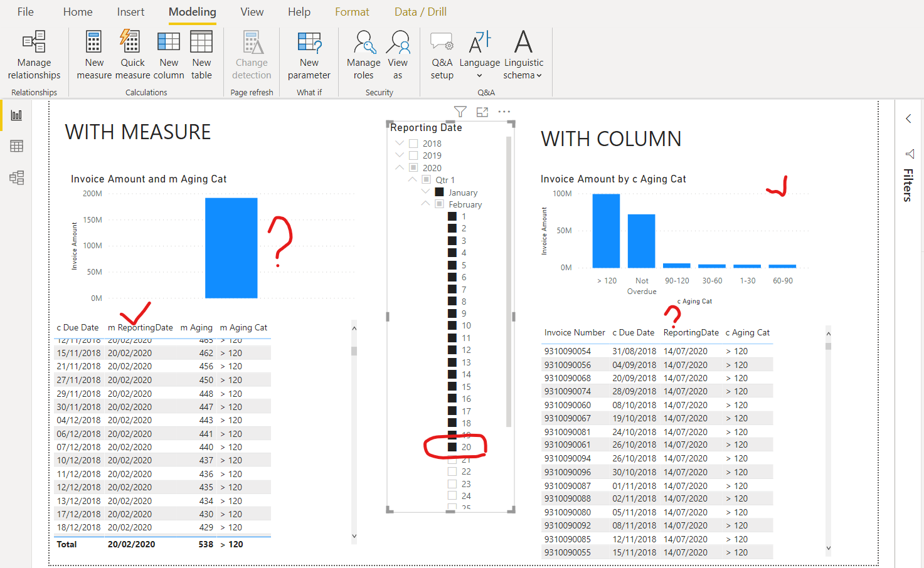
Task: Open the Data / Drill tab
Action: click(420, 12)
